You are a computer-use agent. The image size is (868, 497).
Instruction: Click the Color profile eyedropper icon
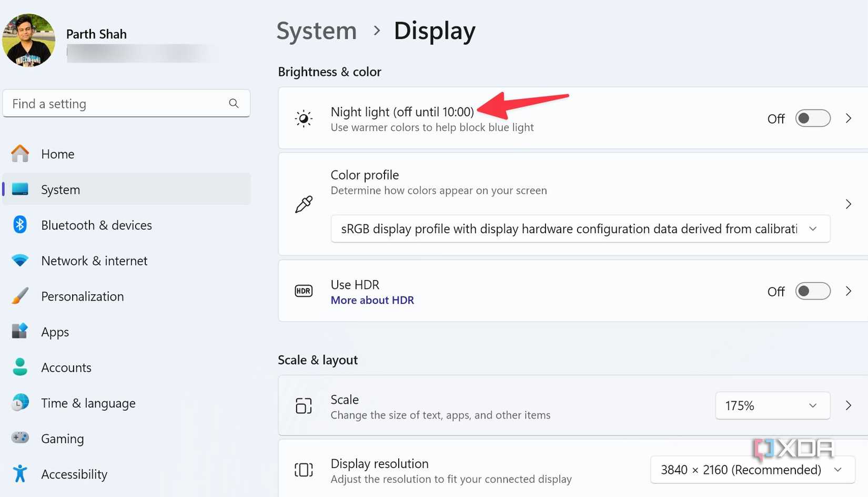(304, 204)
